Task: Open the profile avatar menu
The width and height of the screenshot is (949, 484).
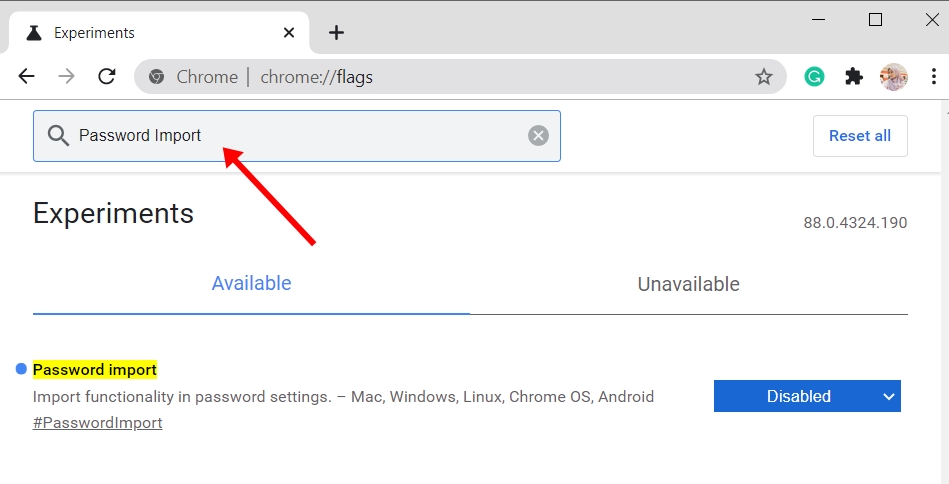Action: 893,77
